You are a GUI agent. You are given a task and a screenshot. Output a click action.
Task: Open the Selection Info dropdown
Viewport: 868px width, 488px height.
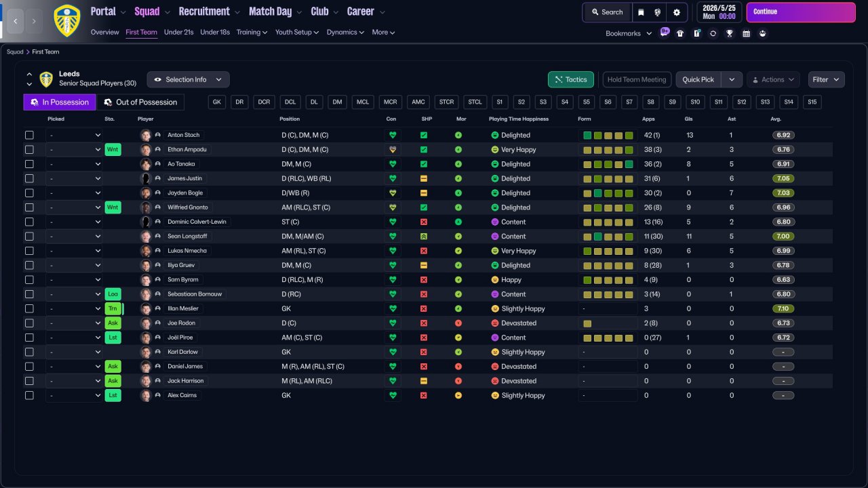188,79
